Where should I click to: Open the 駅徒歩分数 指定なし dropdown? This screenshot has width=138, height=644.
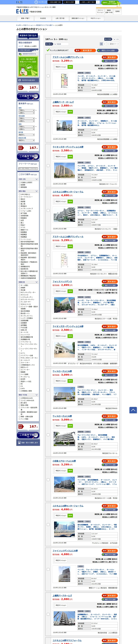point(27,140)
